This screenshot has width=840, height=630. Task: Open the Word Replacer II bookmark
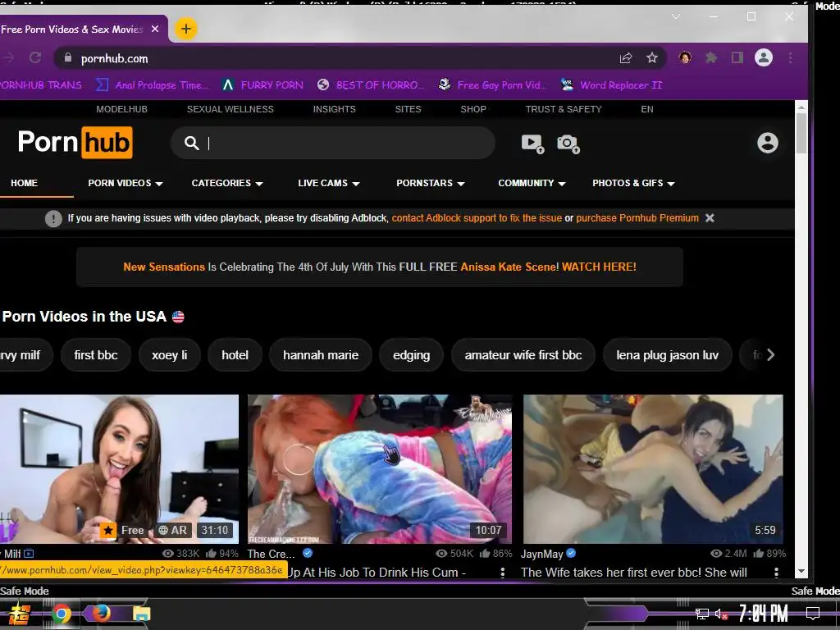[x=612, y=84]
